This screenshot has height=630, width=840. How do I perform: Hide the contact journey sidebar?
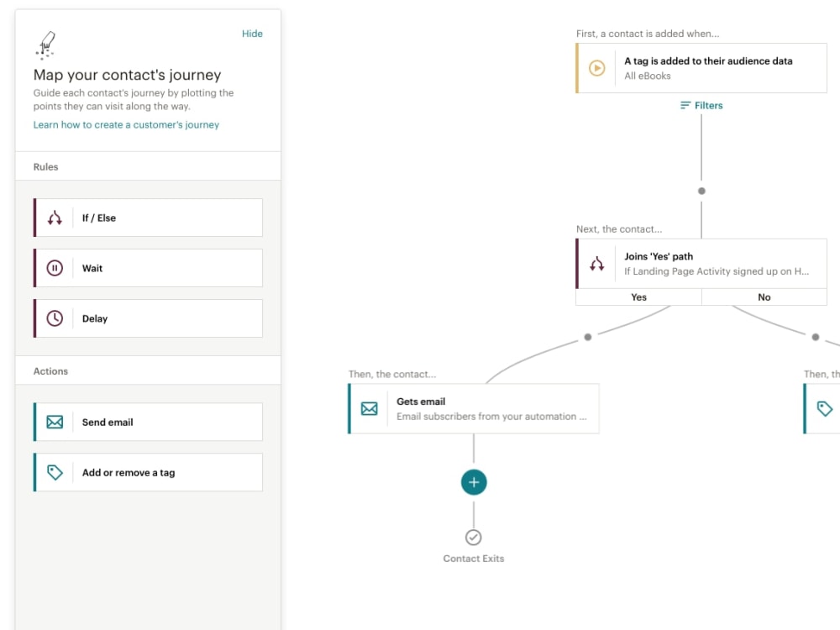click(252, 34)
